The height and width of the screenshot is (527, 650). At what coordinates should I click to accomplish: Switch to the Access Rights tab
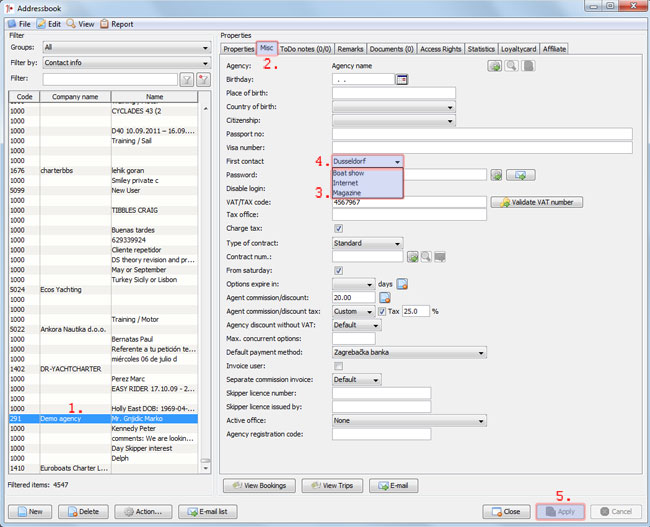441,49
